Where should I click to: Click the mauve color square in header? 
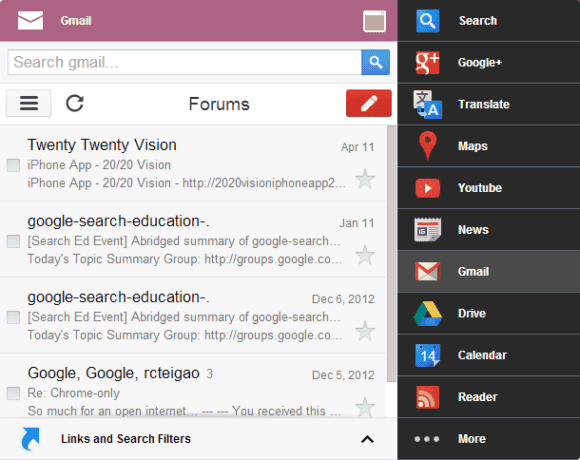[x=374, y=21]
